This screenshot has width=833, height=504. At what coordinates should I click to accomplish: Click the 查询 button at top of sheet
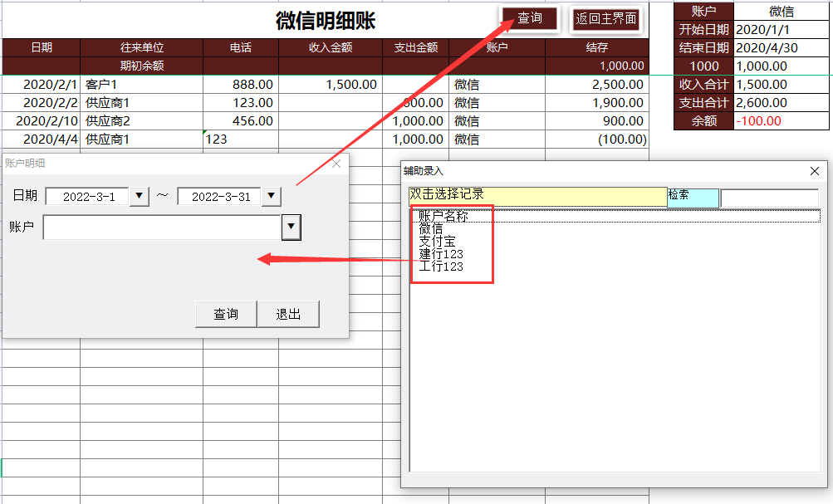pyautogui.click(x=529, y=17)
